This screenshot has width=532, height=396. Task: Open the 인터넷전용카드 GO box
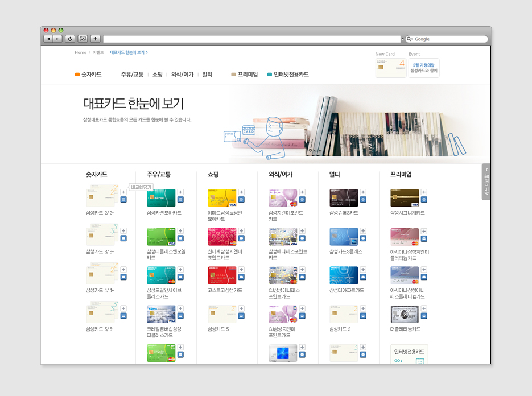pyautogui.click(x=409, y=354)
